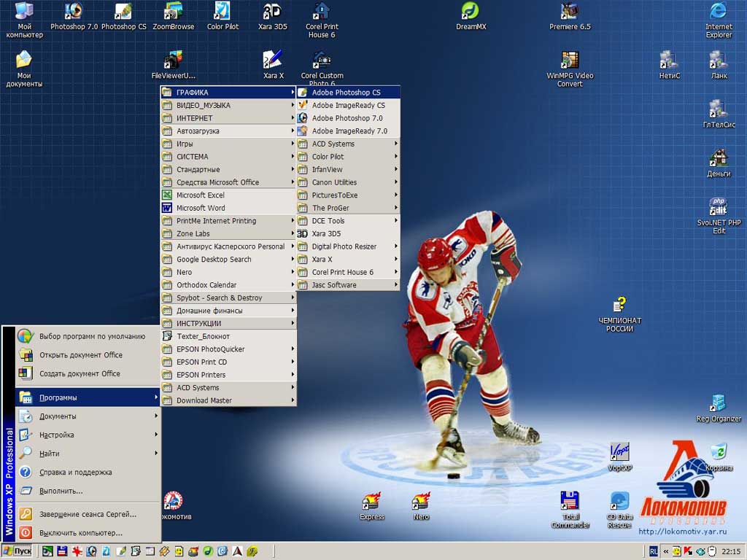Open Документы submenu in start menu

point(88,416)
